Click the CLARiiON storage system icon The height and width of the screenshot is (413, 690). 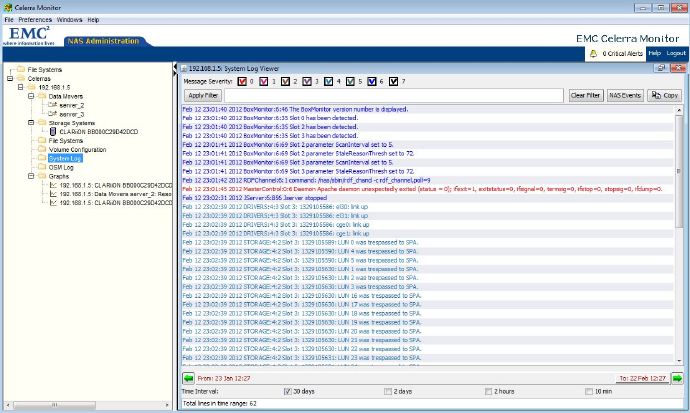(53, 132)
